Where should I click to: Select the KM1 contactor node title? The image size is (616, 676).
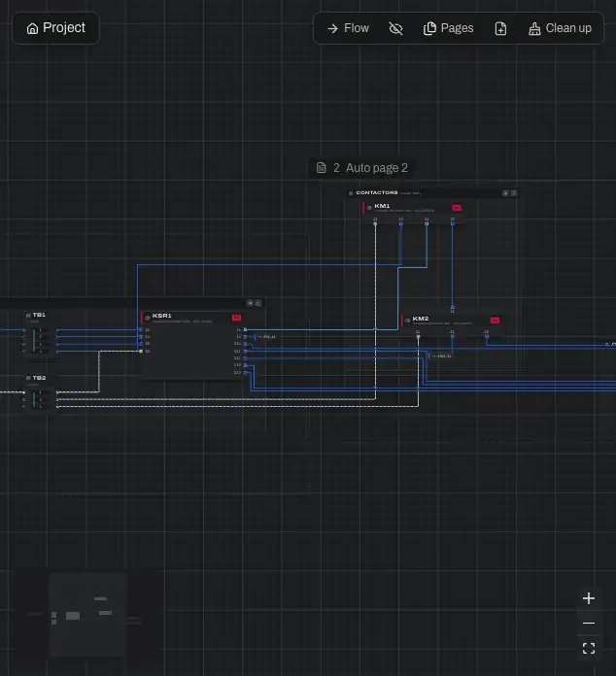[x=382, y=206]
